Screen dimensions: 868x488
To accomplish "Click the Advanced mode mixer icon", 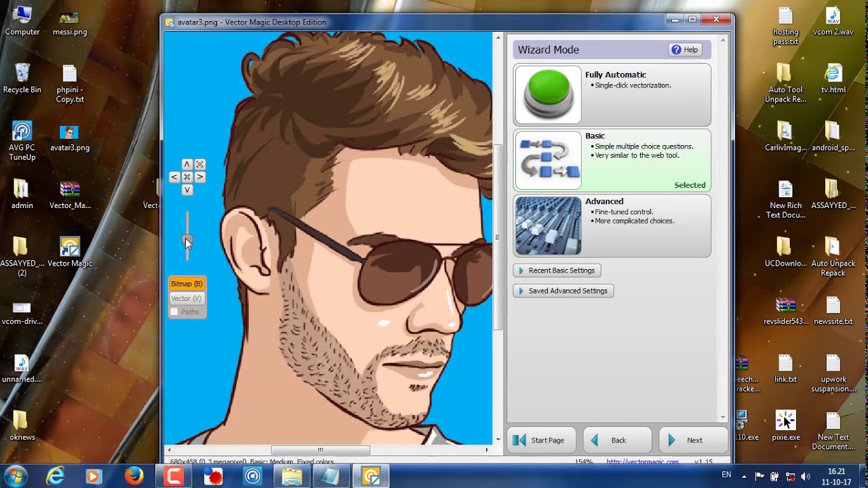I will [547, 224].
